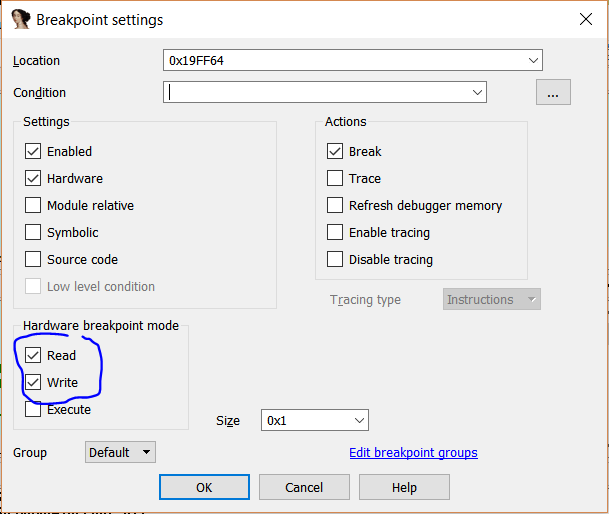Enable the Trace action checkbox
Viewport: 609px width, 514px height.
335,179
